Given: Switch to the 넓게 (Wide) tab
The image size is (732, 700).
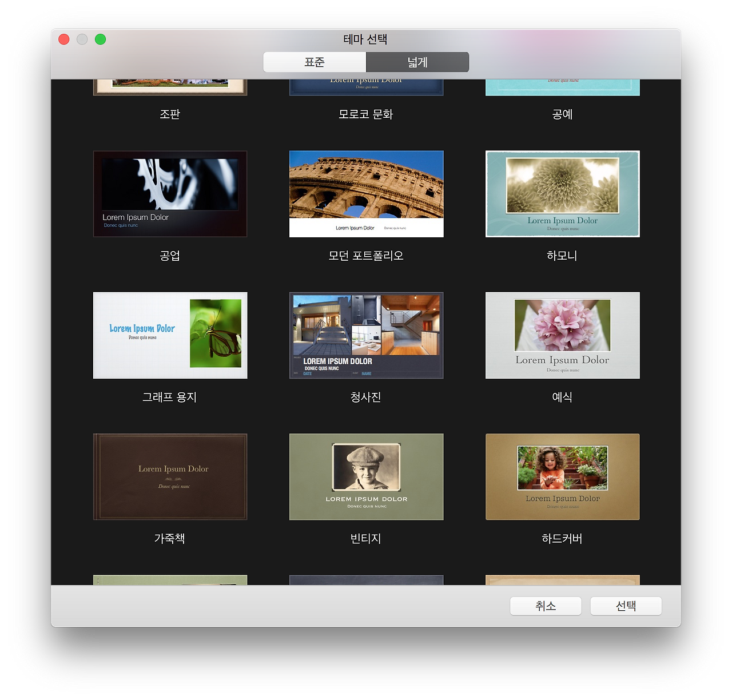Looking at the screenshot, I should 417,62.
